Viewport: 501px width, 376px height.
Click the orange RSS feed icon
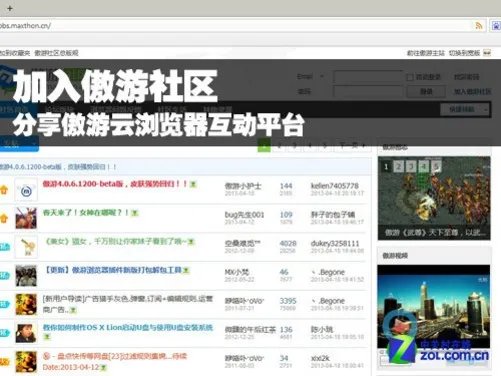pyautogui.click(x=479, y=26)
